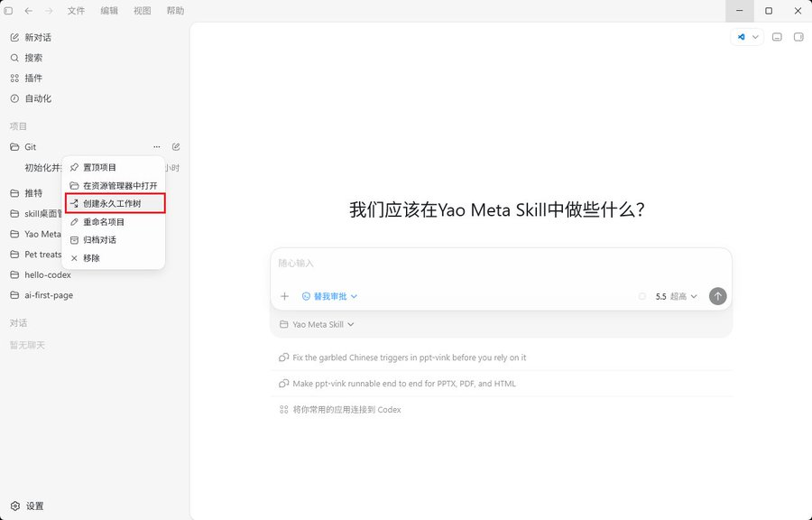Minimize the window
This screenshot has width=812, height=520.
[x=740, y=10]
